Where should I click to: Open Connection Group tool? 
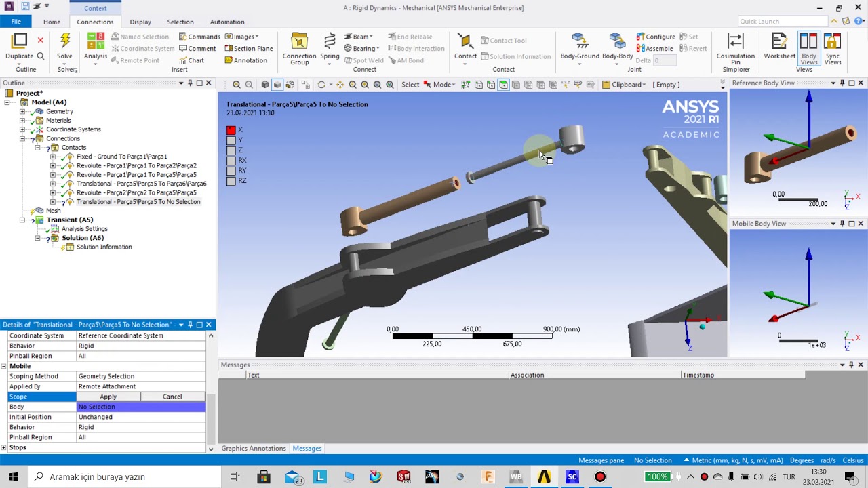coord(299,42)
